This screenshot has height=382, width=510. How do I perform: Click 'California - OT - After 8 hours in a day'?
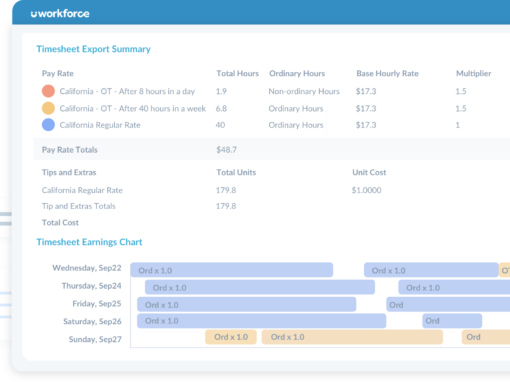[127, 91]
